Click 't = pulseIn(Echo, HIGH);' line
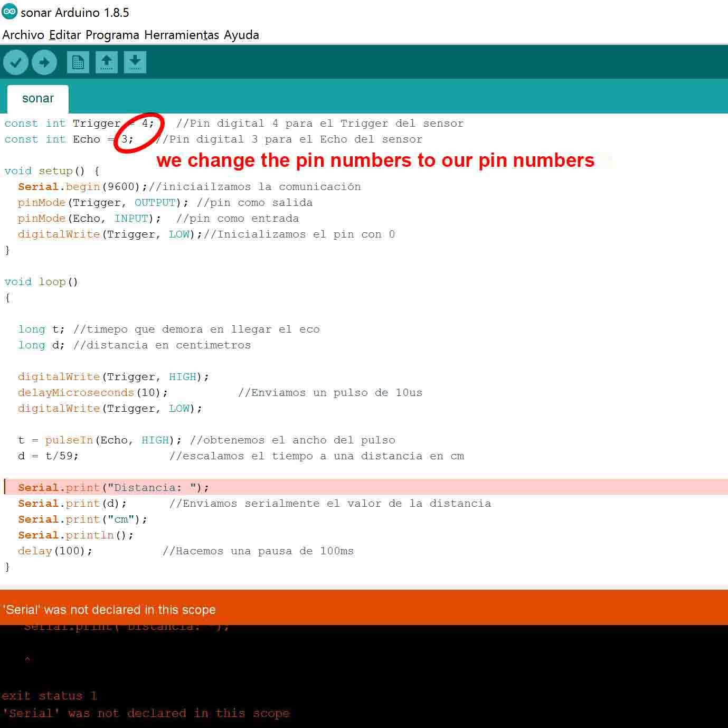 (x=100, y=440)
